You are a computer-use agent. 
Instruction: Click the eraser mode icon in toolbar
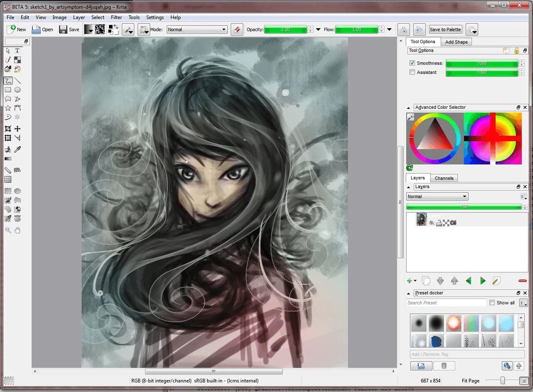coord(237,29)
